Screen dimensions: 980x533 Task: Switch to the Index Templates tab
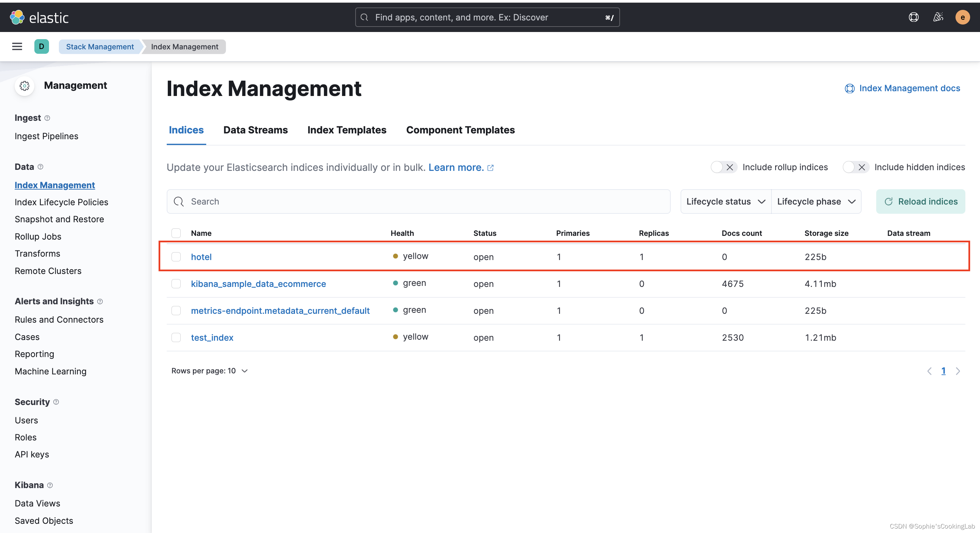[x=347, y=130]
